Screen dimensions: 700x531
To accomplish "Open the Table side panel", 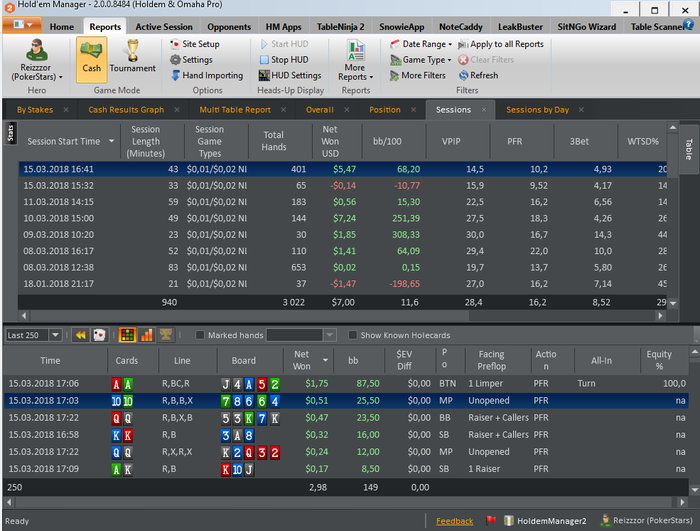I will pos(688,149).
